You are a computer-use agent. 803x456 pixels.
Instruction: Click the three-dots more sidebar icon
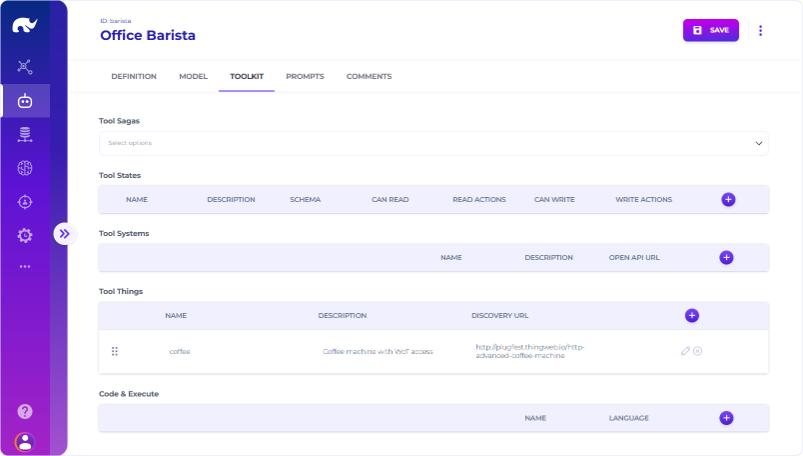25,266
